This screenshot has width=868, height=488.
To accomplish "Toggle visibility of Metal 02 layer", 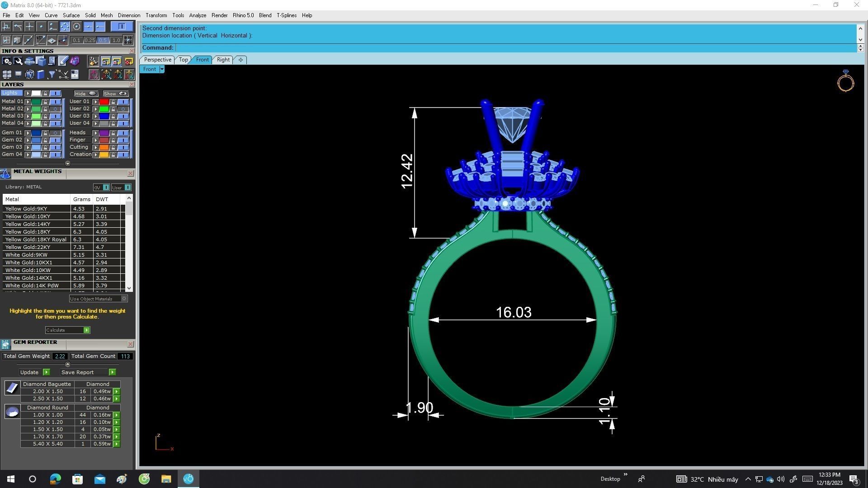I will pos(55,109).
